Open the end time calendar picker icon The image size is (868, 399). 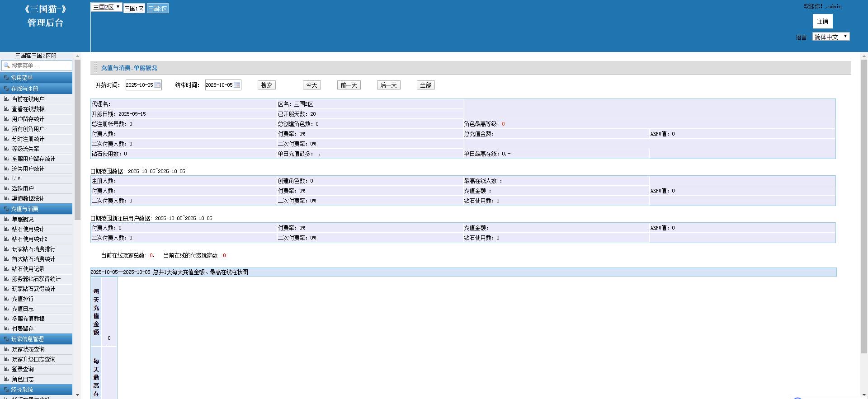click(x=237, y=85)
